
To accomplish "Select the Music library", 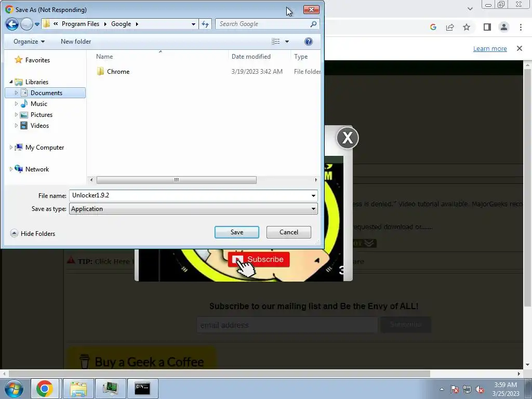I will (x=38, y=104).
